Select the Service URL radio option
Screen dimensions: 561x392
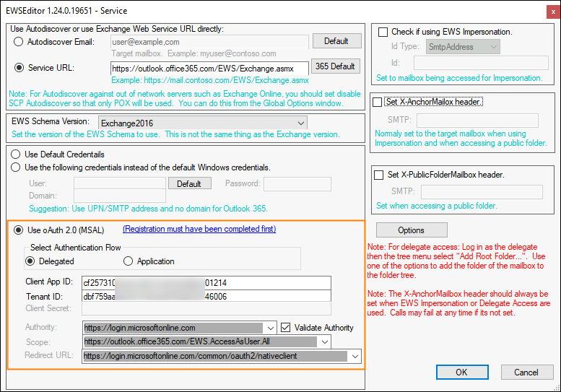tap(19, 68)
